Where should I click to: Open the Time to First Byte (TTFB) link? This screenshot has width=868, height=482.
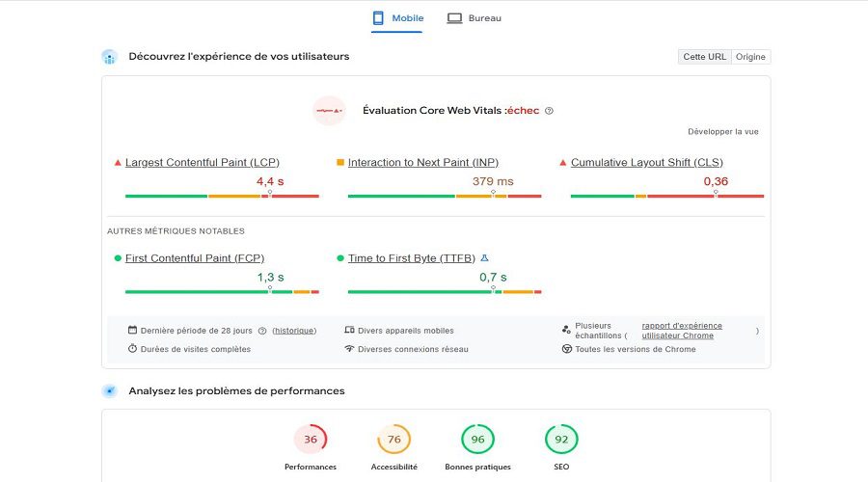[411, 258]
